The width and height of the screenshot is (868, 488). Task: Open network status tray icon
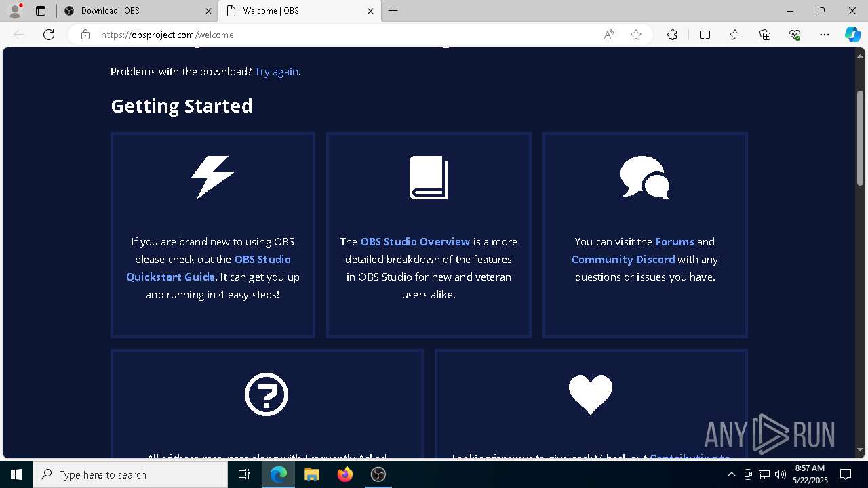(x=764, y=474)
